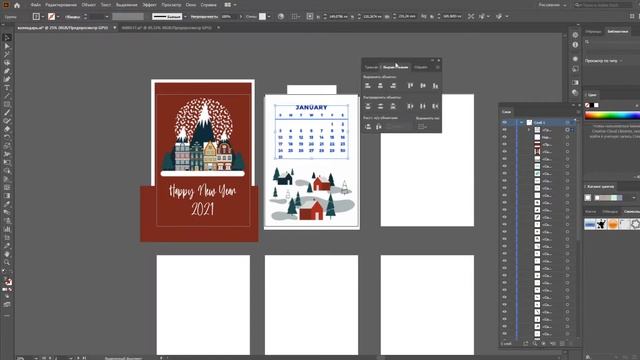Click the opacity value field
This screenshot has height=360, width=640.
[228, 17]
